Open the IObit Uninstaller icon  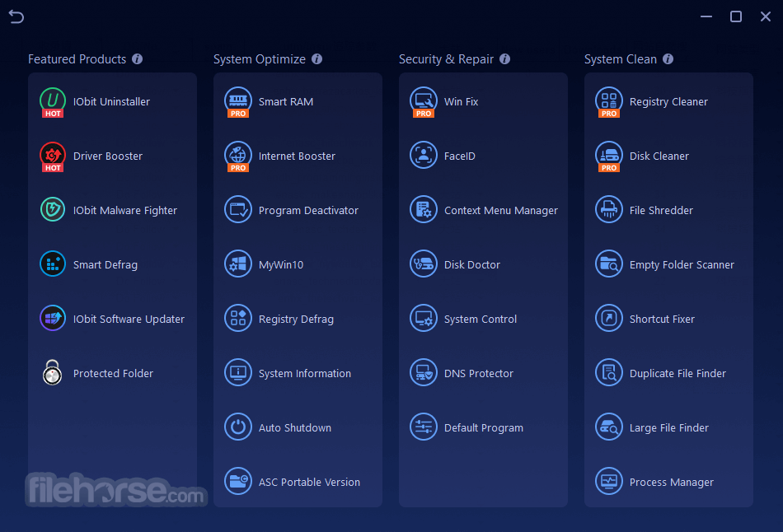53,101
